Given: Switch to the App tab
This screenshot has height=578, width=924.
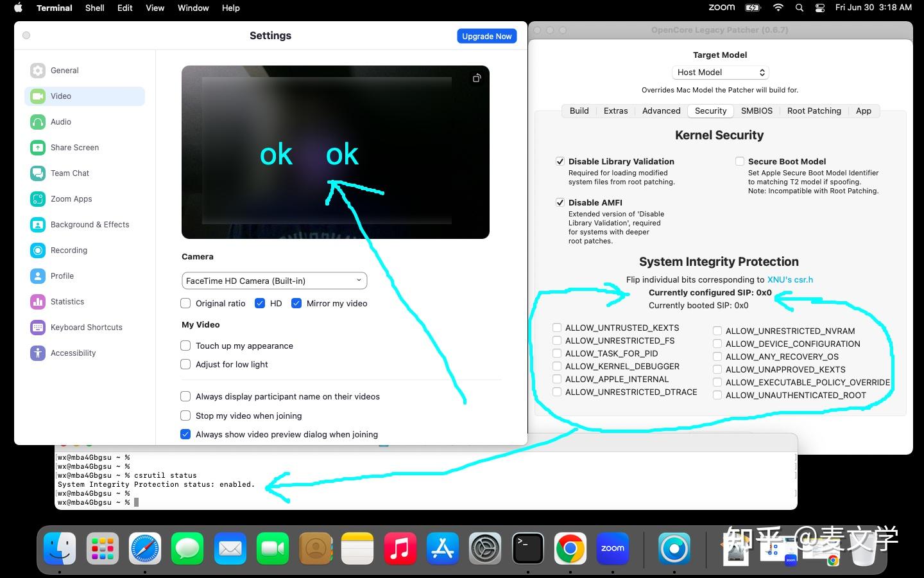Looking at the screenshot, I should coord(864,110).
